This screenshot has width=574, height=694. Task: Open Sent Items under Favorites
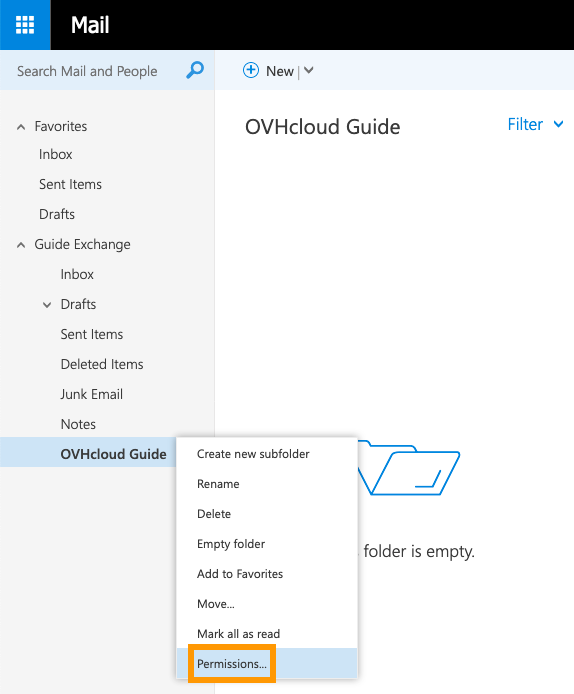coord(70,184)
